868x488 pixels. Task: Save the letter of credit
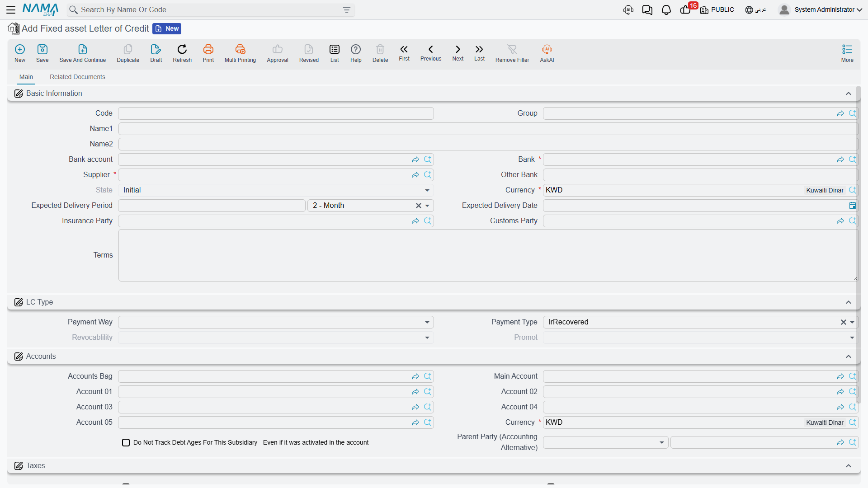(42, 53)
